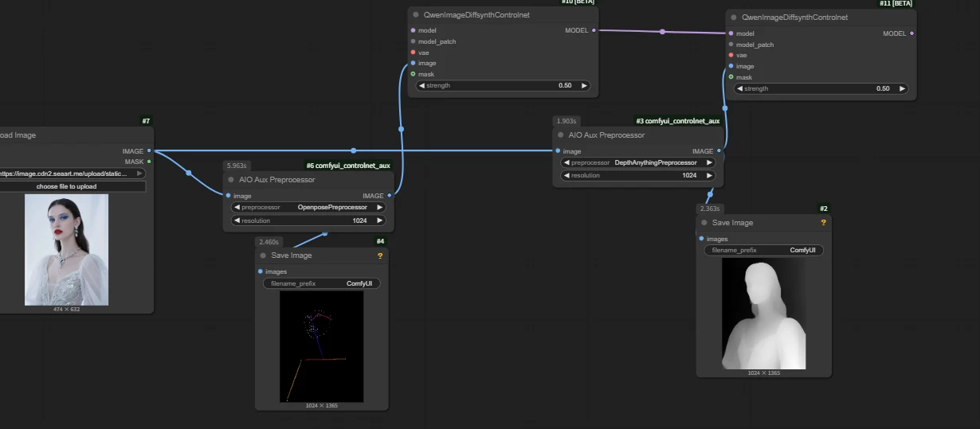
Task: Click the images input socket on Save Image #2
Action: point(701,239)
